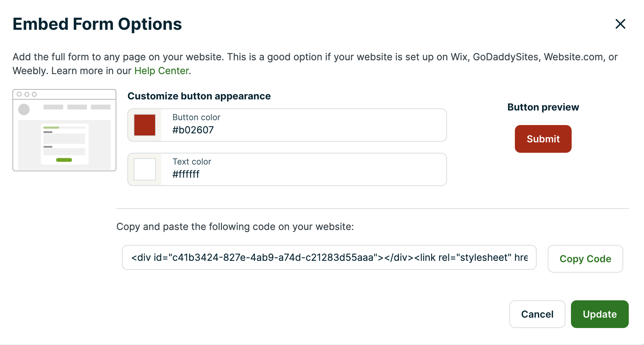Click the avatar circle in the preview thumbnail
The width and height of the screenshot is (644, 345).
[x=24, y=109]
